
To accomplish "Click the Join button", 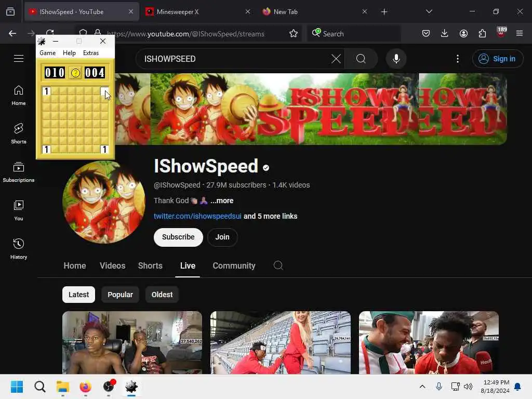I will 222,237.
